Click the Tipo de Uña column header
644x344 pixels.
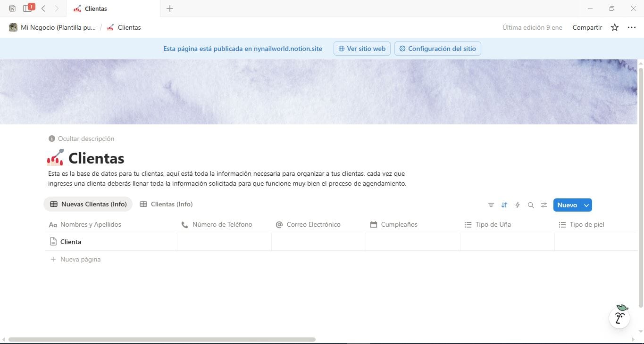tap(508, 224)
